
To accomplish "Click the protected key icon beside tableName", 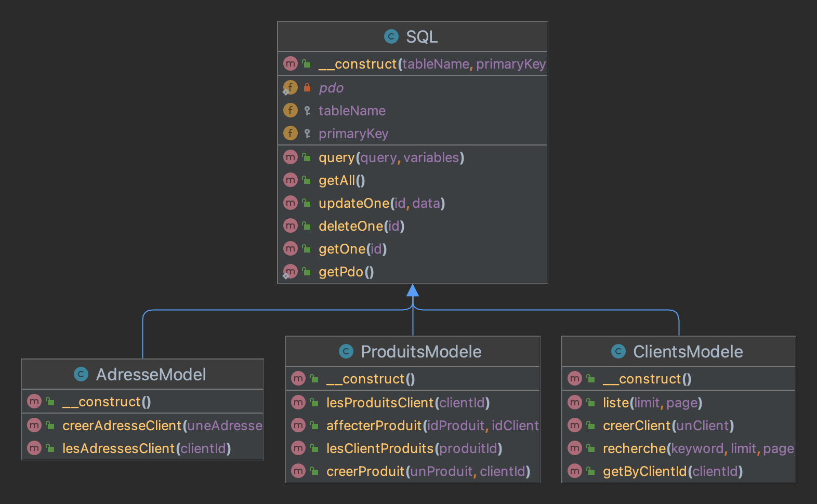I will [x=307, y=110].
